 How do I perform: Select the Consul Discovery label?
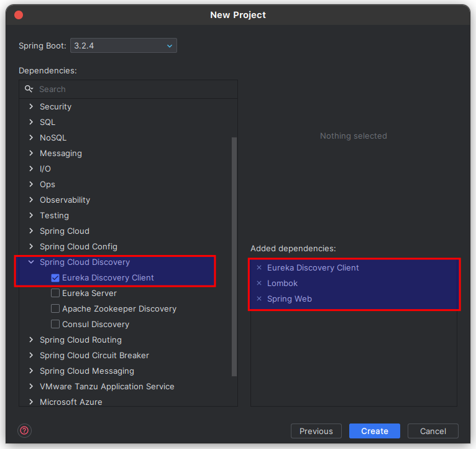tap(96, 325)
